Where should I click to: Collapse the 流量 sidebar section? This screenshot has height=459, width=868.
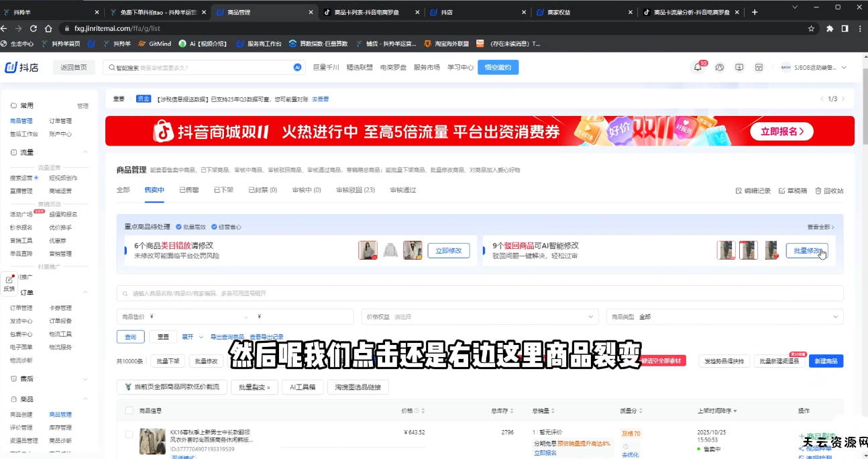click(x=85, y=152)
